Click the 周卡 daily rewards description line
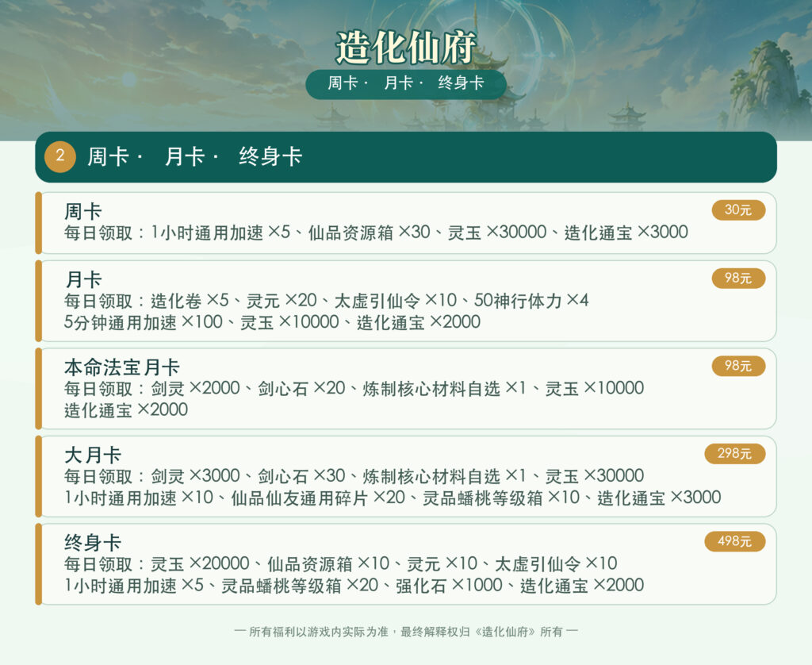812x665 pixels. 376,233
